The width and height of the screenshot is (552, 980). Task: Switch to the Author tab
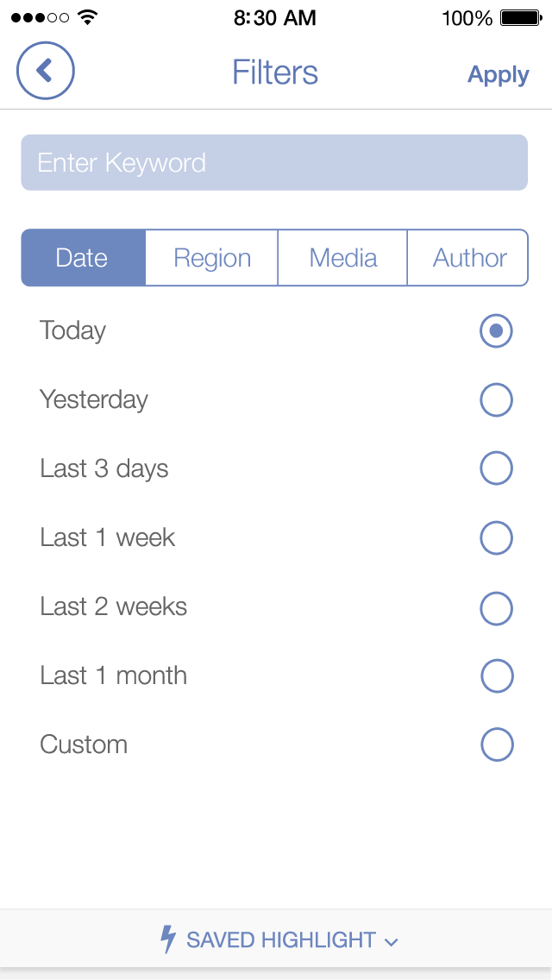(469, 258)
